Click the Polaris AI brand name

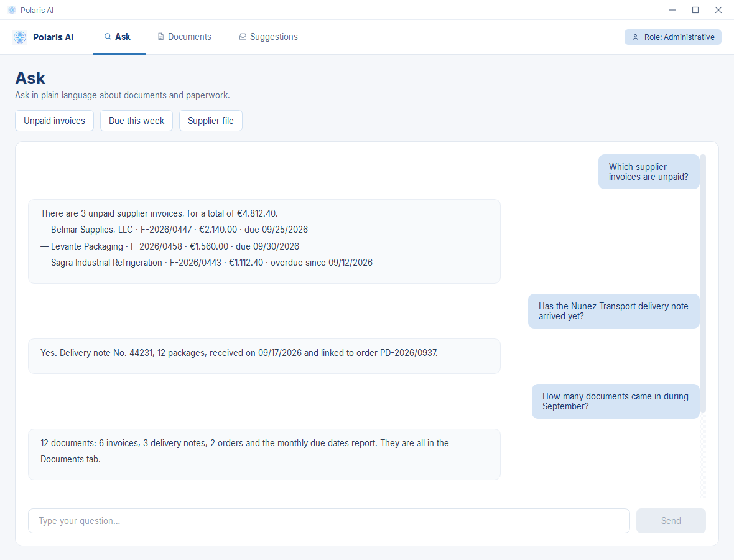click(53, 37)
